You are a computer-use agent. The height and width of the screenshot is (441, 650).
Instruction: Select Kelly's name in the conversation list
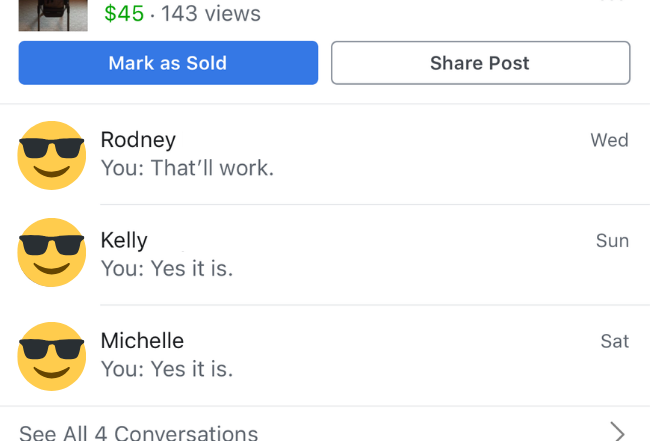click(x=124, y=240)
